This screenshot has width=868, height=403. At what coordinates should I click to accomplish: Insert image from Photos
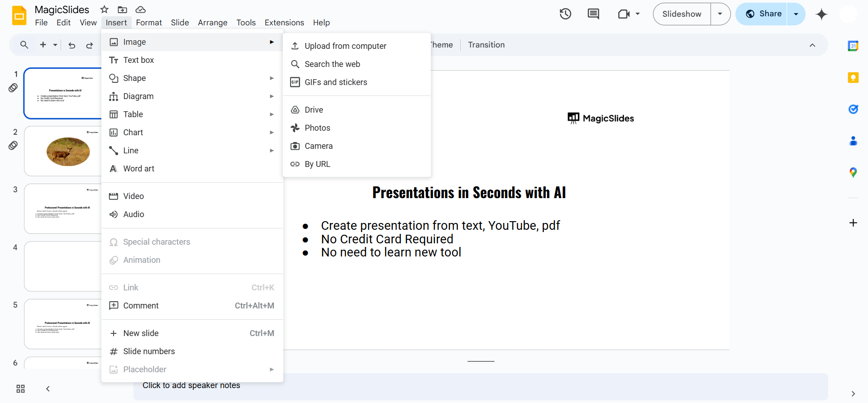(x=357, y=128)
